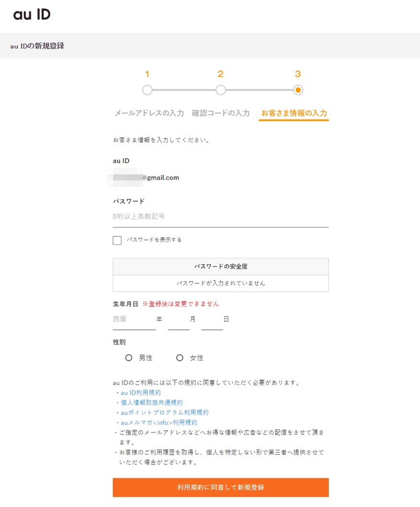Image resolution: width=420 pixels, height=507 pixels.
Task: Click the au ID logo
Action: (x=32, y=15)
